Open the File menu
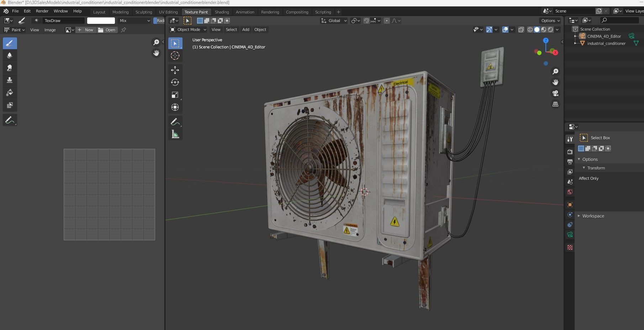 pyautogui.click(x=15, y=11)
